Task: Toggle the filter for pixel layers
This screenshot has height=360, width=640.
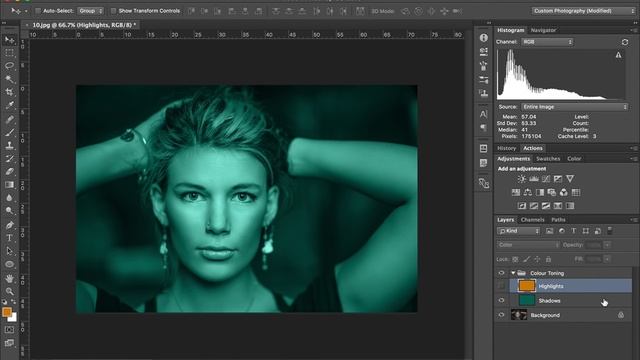Action: click(x=549, y=231)
